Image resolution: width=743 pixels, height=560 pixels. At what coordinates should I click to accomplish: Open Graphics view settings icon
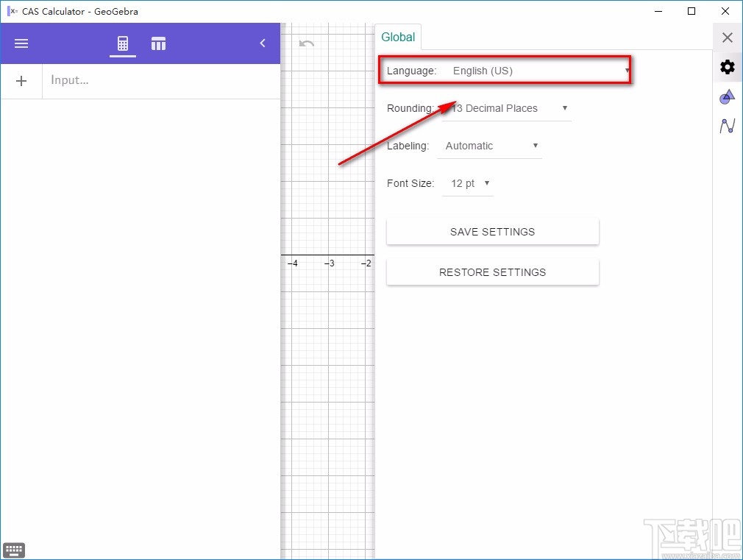[x=728, y=96]
